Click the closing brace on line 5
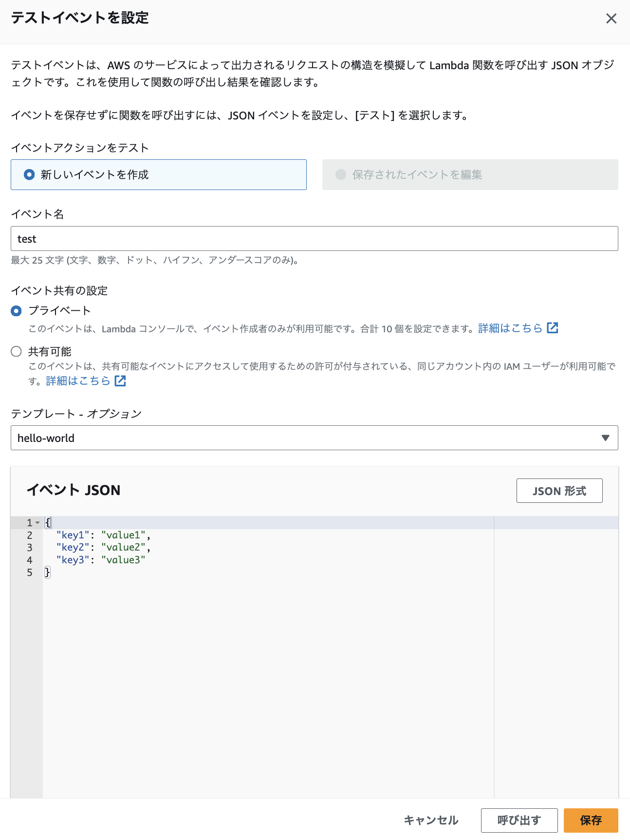Image resolution: width=630 pixels, height=840 pixels. [47, 573]
